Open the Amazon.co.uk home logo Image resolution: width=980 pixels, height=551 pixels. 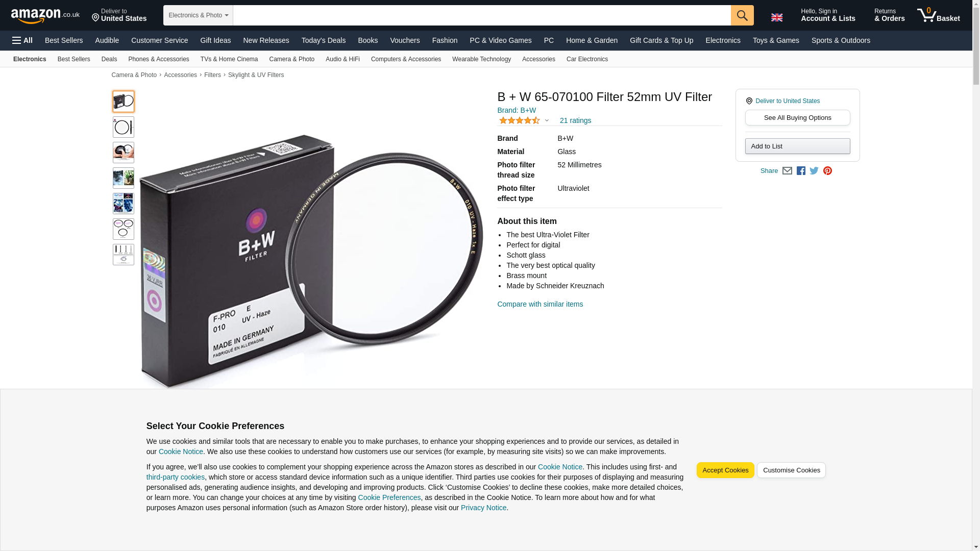point(45,16)
